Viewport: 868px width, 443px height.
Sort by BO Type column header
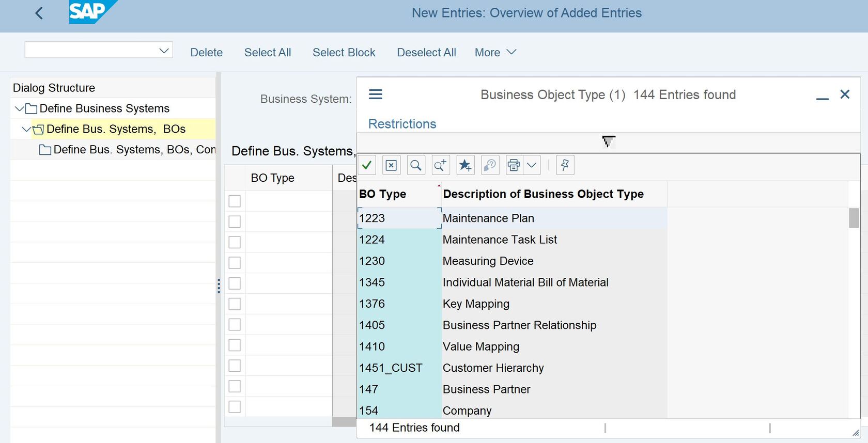pyautogui.click(x=399, y=194)
